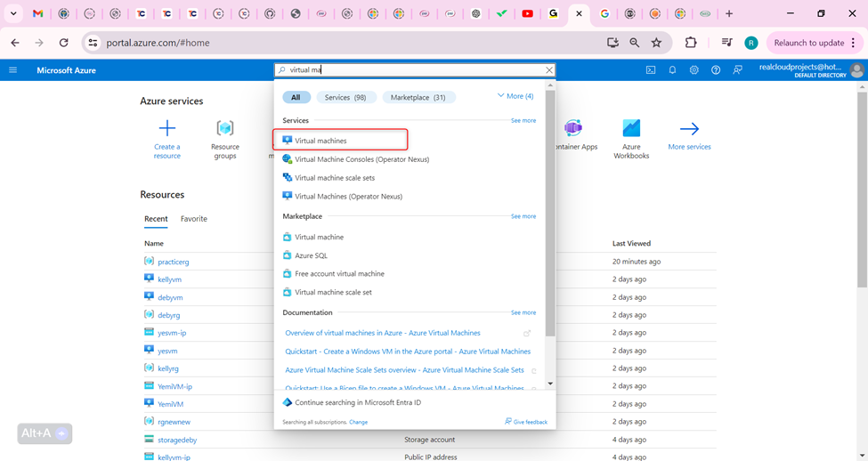Click See more beside Marketplace
This screenshot has height=461, width=868.
pos(523,216)
